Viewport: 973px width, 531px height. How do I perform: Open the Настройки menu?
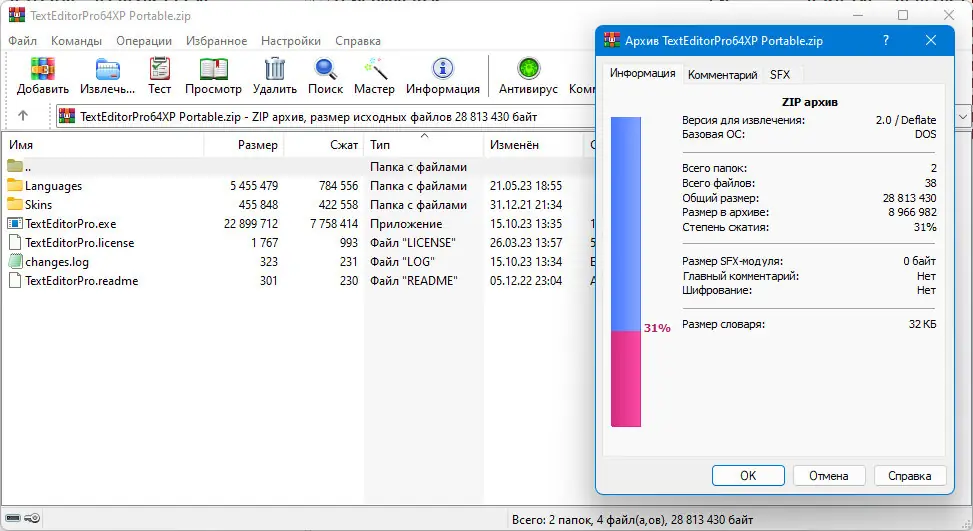tap(291, 41)
